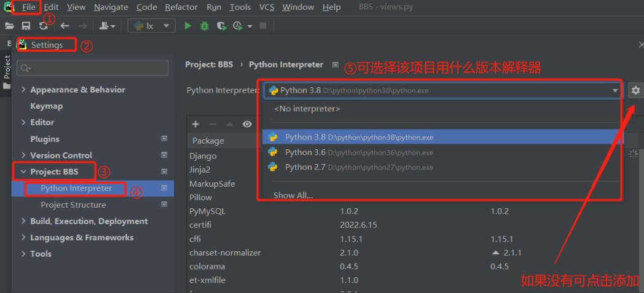
Task: Click the project-level icon beside Project: BBS
Action: [164, 171]
